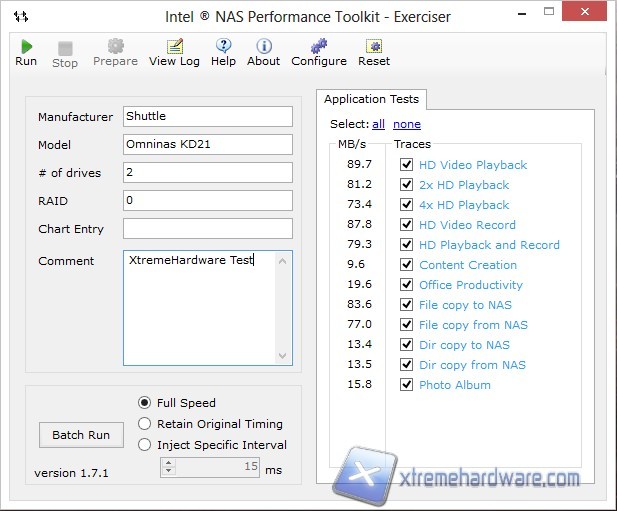Increase interval with spinner up arrow
Screen dimensions: 617x511
[168, 463]
